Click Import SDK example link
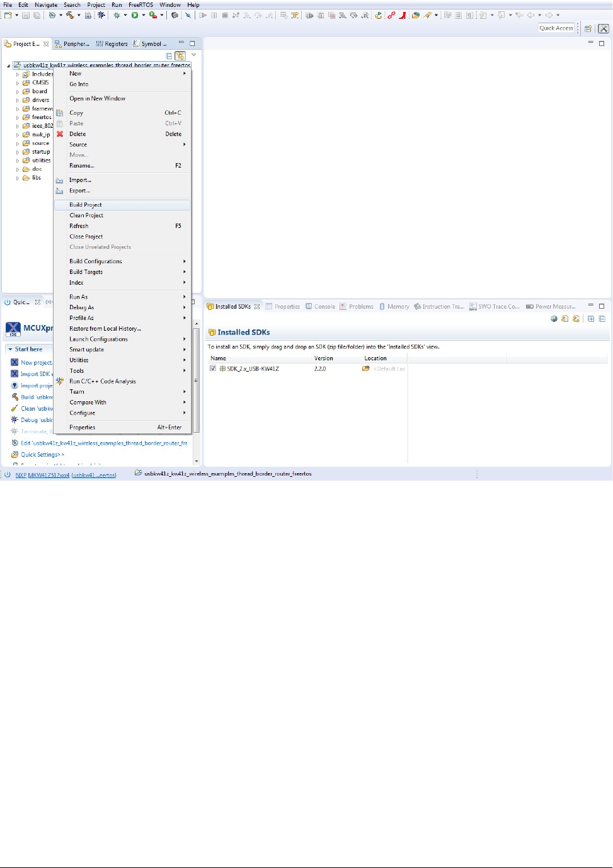Image resolution: width=613 pixels, height=868 pixels. tap(37, 374)
